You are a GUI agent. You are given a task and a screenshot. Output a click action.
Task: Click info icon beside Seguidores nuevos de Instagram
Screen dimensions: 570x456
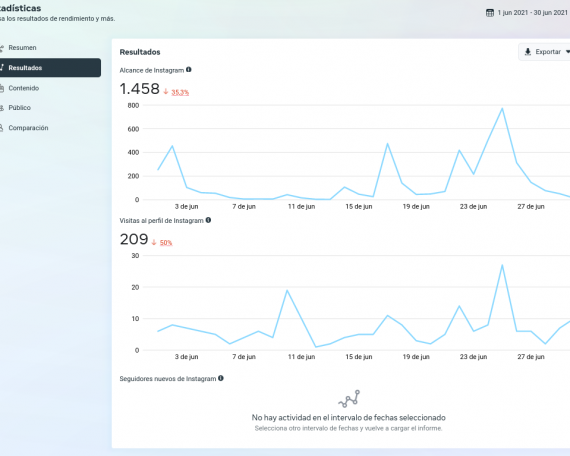coord(221,378)
